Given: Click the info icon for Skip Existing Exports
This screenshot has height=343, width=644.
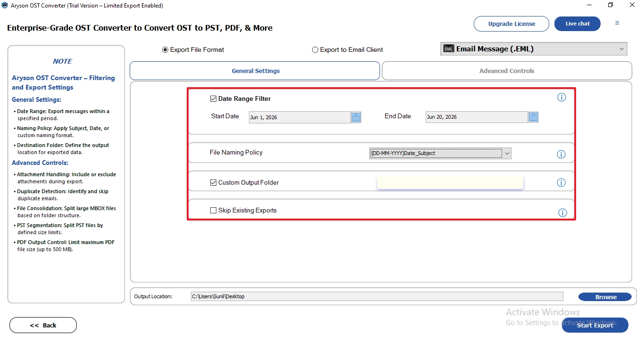Looking at the screenshot, I should click(x=562, y=212).
